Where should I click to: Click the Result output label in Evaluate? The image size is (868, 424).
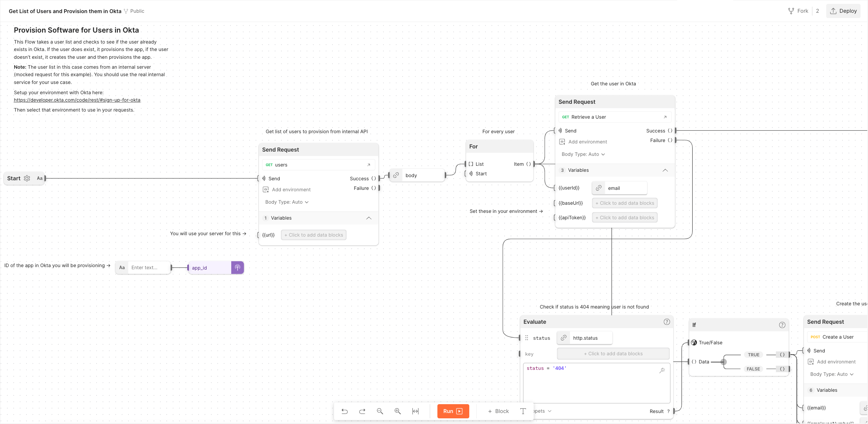click(x=657, y=411)
